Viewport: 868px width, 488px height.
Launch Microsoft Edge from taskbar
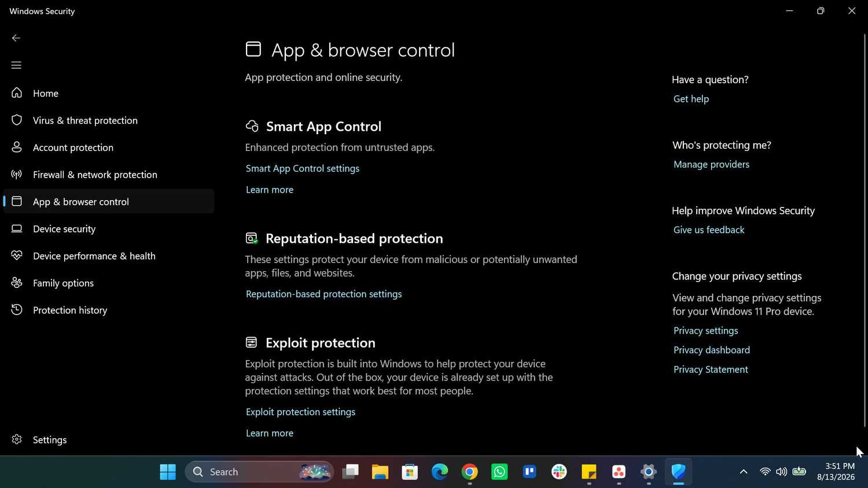[440, 472]
